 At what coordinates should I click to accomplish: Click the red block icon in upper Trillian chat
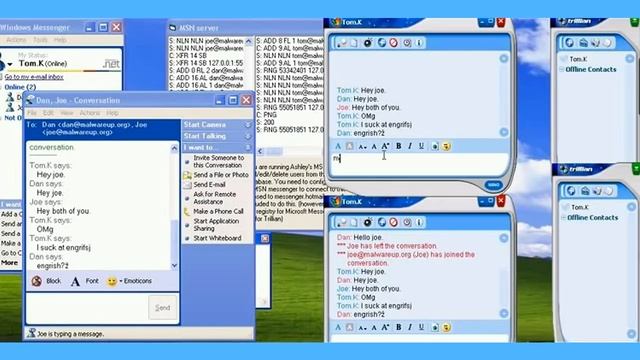(393, 43)
